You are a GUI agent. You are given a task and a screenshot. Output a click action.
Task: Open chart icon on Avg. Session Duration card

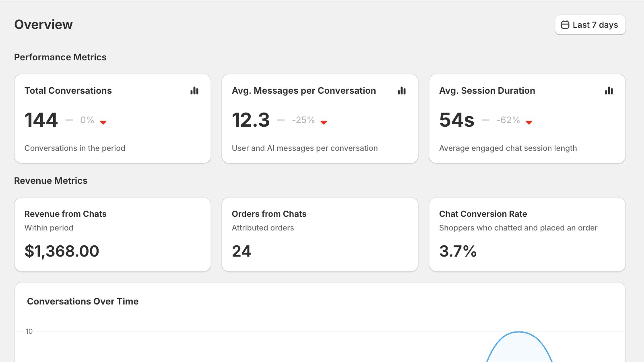(x=609, y=90)
